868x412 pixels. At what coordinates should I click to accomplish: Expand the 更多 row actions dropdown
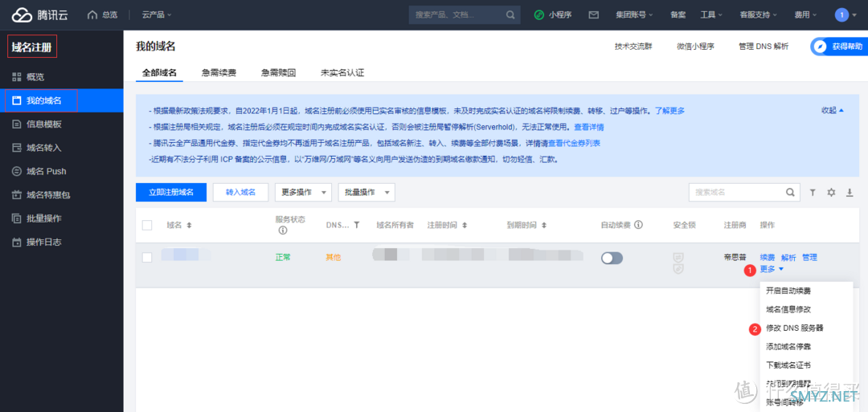(772, 269)
